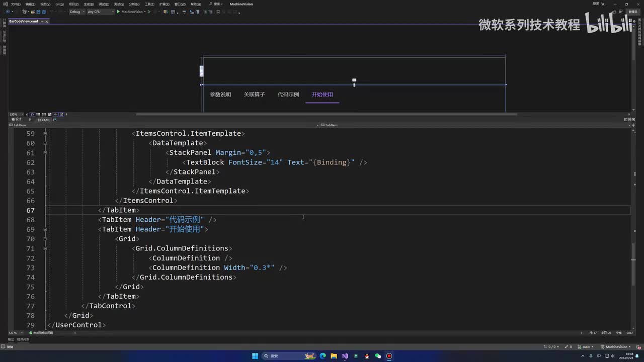Open the 编辑 menu
Viewport: 644px width, 362px height.
click(30, 4)
